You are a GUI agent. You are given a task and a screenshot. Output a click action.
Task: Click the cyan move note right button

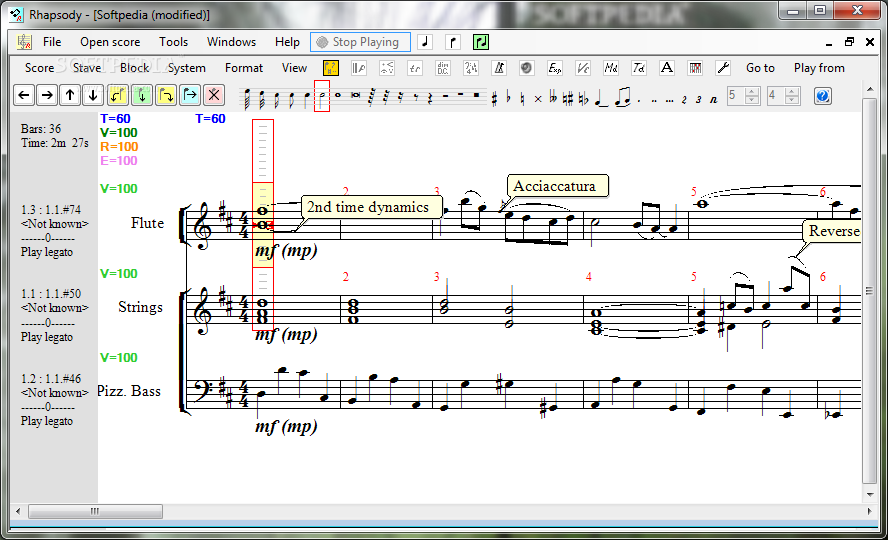point(190,95)
